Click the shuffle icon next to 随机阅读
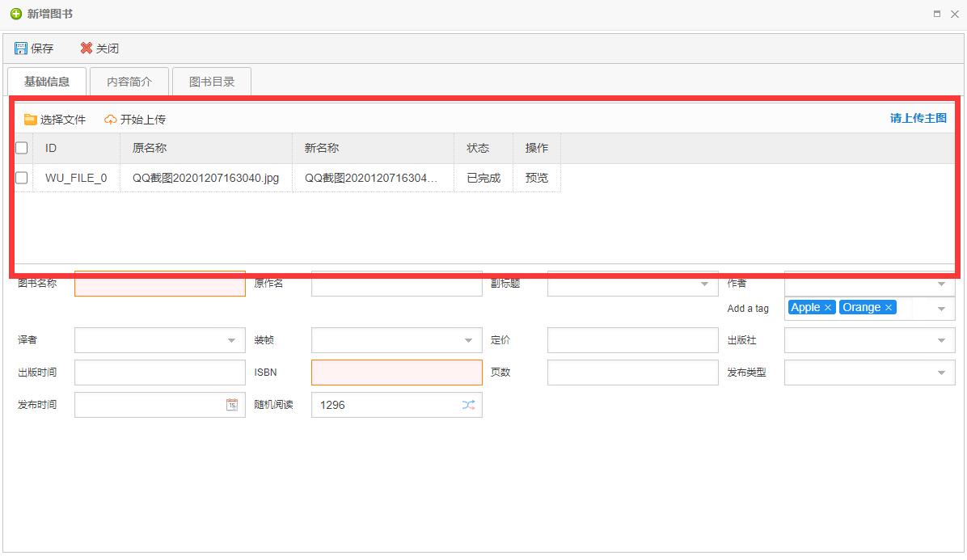This screenshot has height=560, width=967. click(468, 404)
